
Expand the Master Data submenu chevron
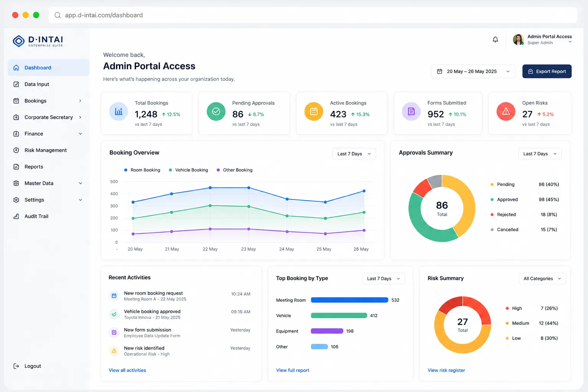pyautogui.click(x=80, y=183)
